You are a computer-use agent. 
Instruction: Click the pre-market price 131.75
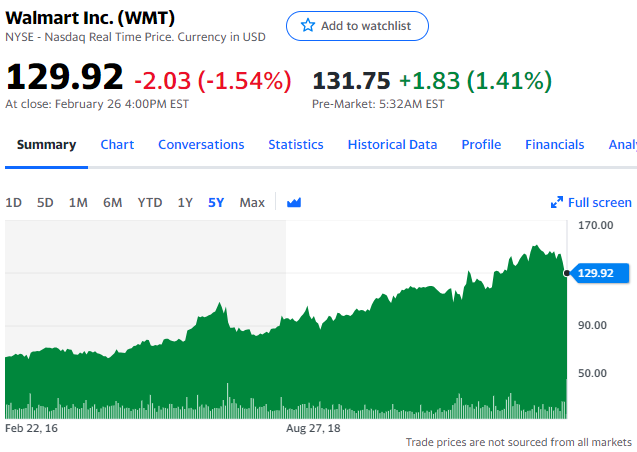click(351, 80)
